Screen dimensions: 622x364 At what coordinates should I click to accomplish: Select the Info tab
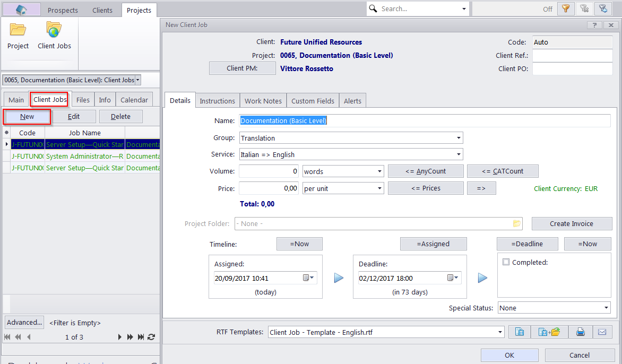(x=105, y=100)
